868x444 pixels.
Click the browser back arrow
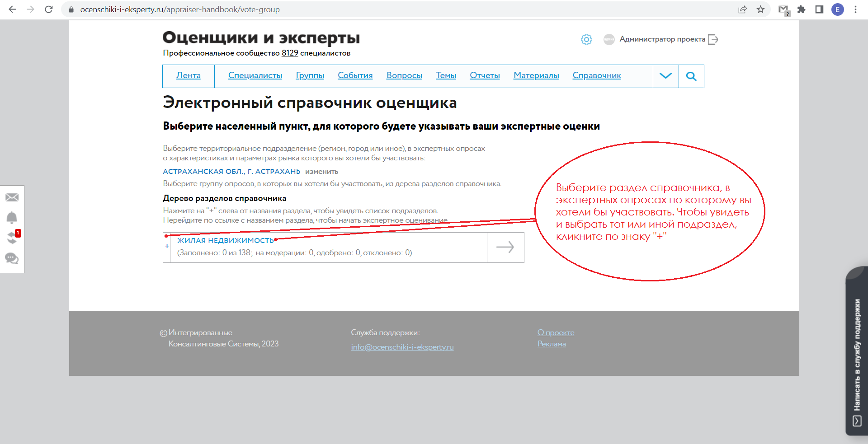tap(12, 9)
